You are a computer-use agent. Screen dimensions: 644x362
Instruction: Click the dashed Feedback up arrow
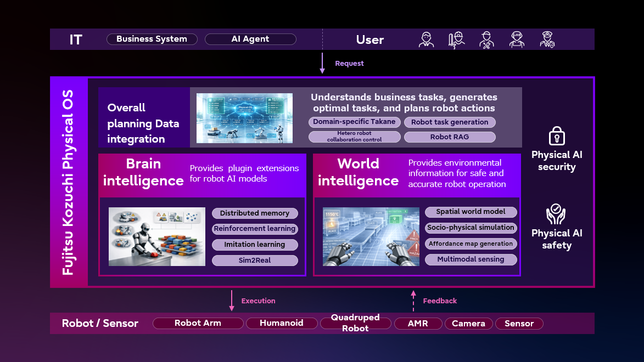coord(413,301)
